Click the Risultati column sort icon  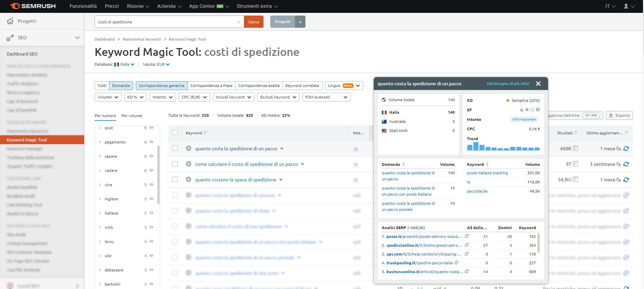tap(576, 133)
